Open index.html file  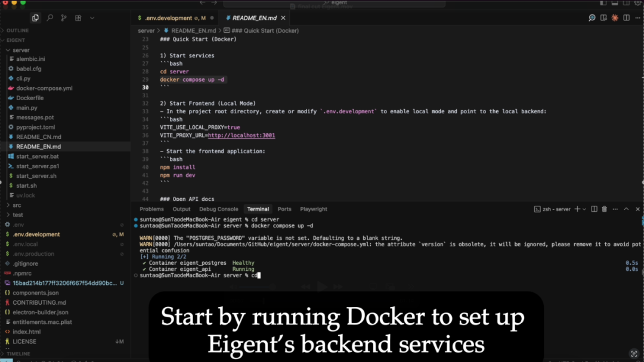point(26,332)
